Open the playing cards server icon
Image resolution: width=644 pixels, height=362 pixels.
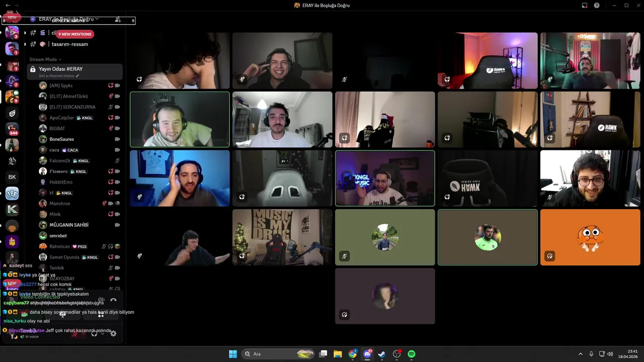click(12, 194)
